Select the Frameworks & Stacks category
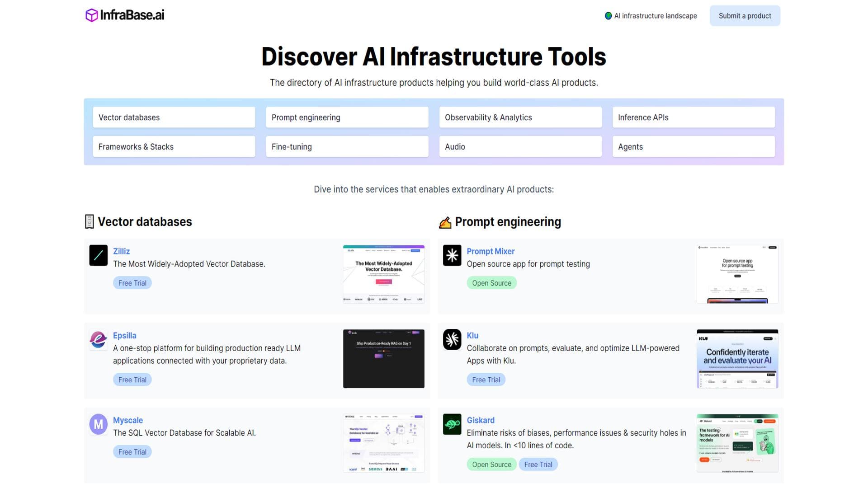This screenshot has width=868, height=488. (174, 147)
